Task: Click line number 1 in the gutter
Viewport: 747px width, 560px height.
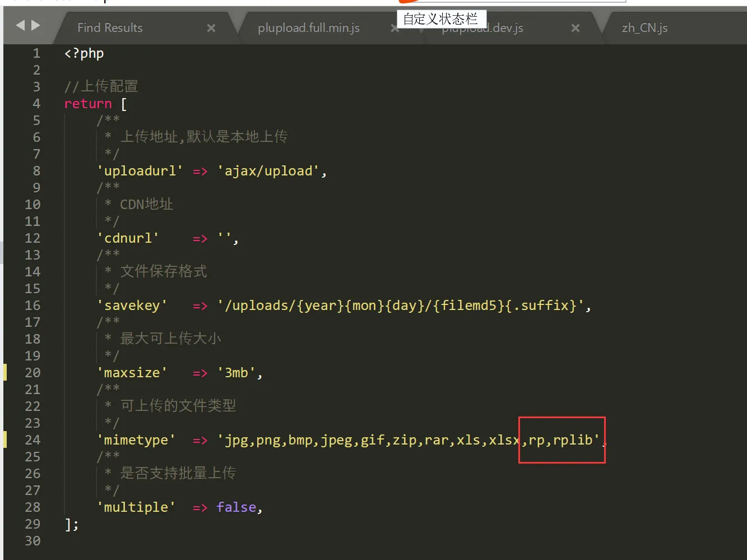Action: (36, 53)
